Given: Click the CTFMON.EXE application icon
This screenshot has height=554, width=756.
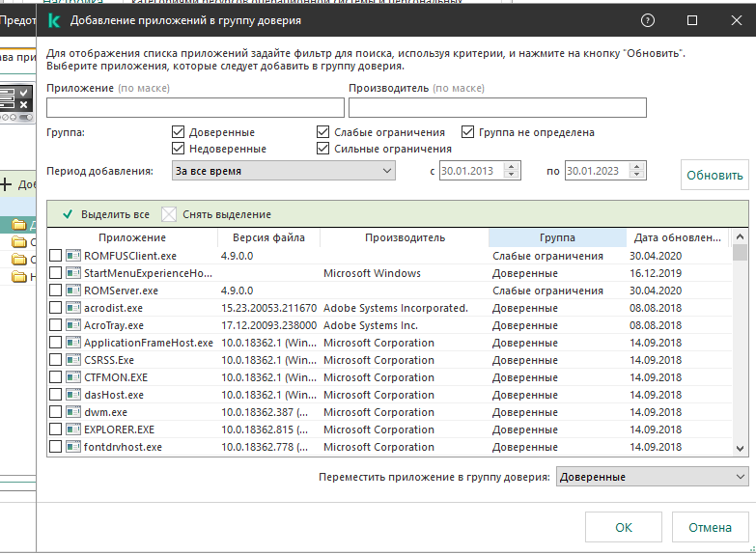Looking at the screenshot, I should point(73,377).
